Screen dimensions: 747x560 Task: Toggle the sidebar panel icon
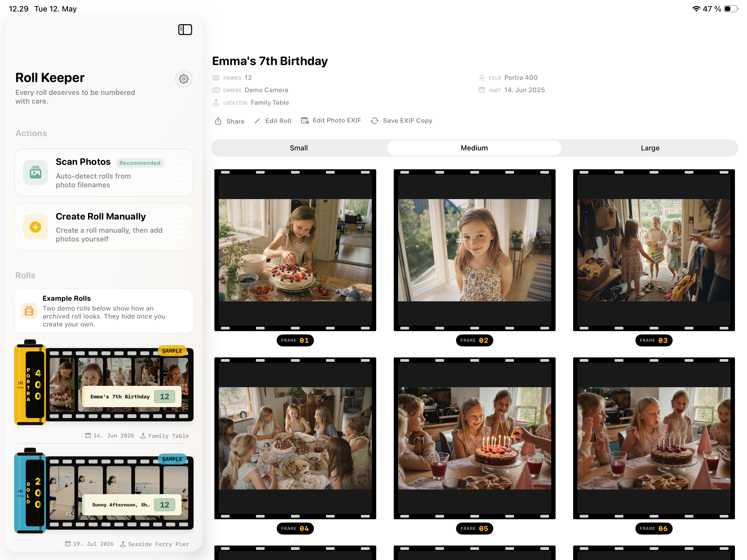point(185,30)
